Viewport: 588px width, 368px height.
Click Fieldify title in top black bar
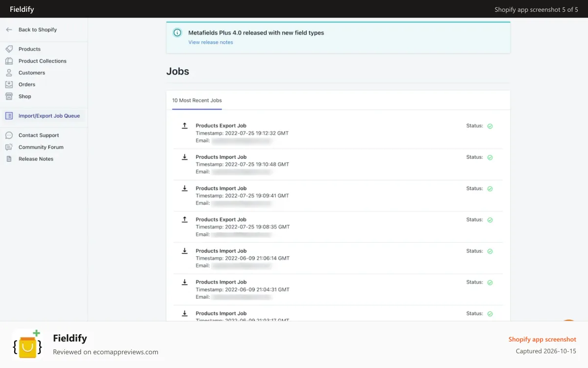coord(22,9)
